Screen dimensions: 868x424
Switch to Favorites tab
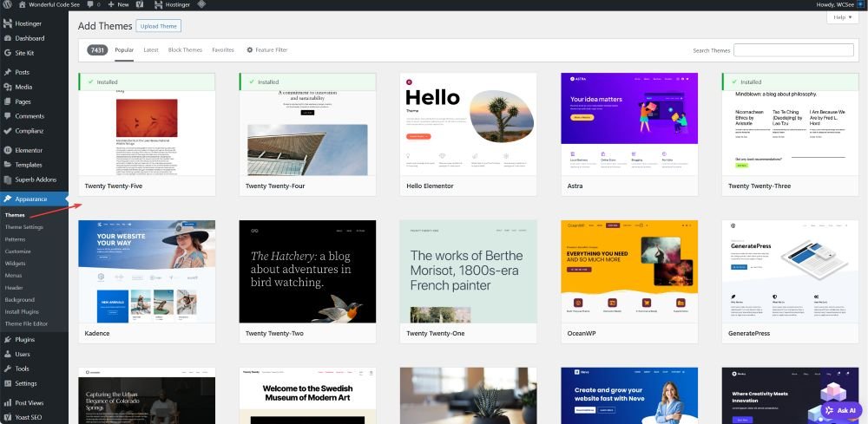[x=222, y=49]
